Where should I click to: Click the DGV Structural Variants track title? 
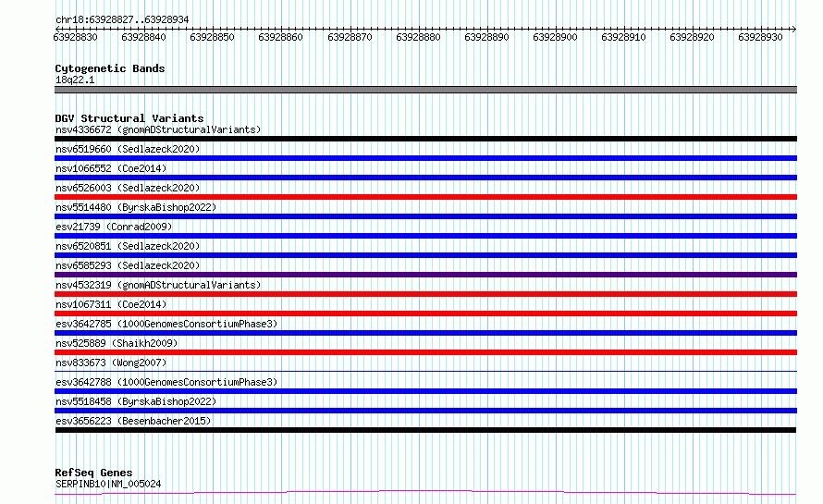pos(129,118)
